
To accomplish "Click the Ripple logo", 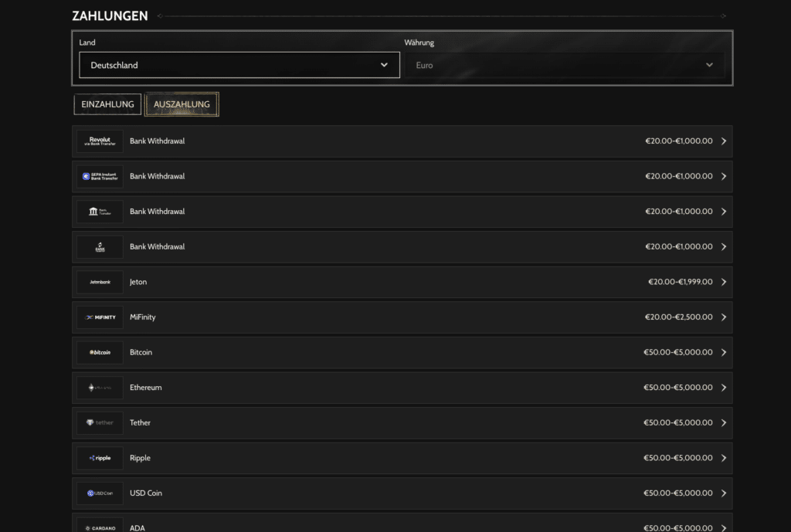I will 100,458.
